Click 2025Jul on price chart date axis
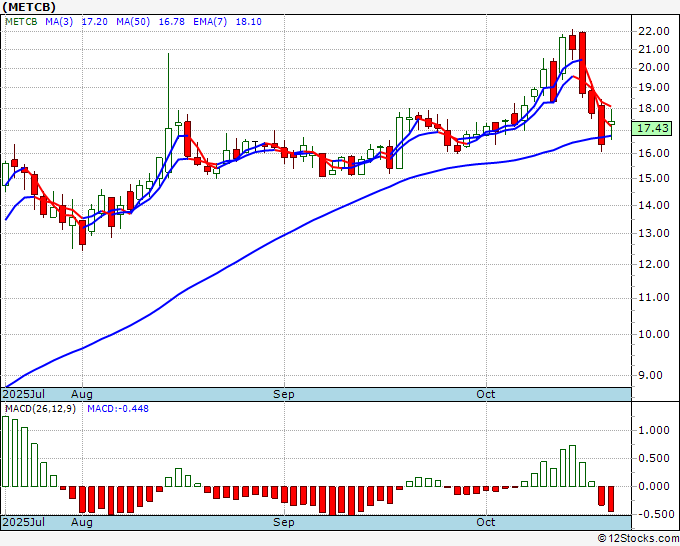Screen dimensions: 680x546 (x=24, y=394)
